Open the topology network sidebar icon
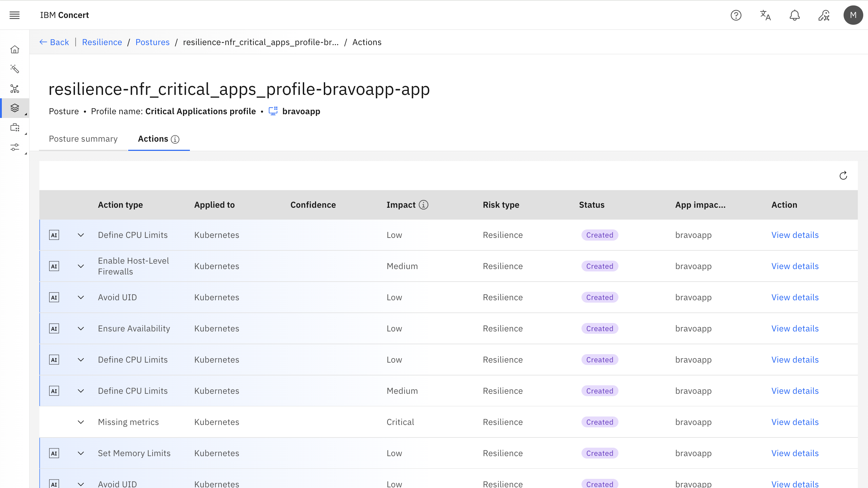This screenshot has height=488, width=868. click(x=15, y=89)
